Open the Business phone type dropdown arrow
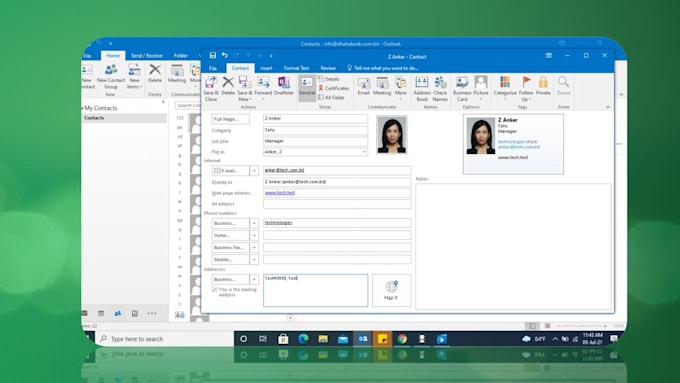Image resolution: width=680 pixels, height=383 pixels. pos(254,223)
